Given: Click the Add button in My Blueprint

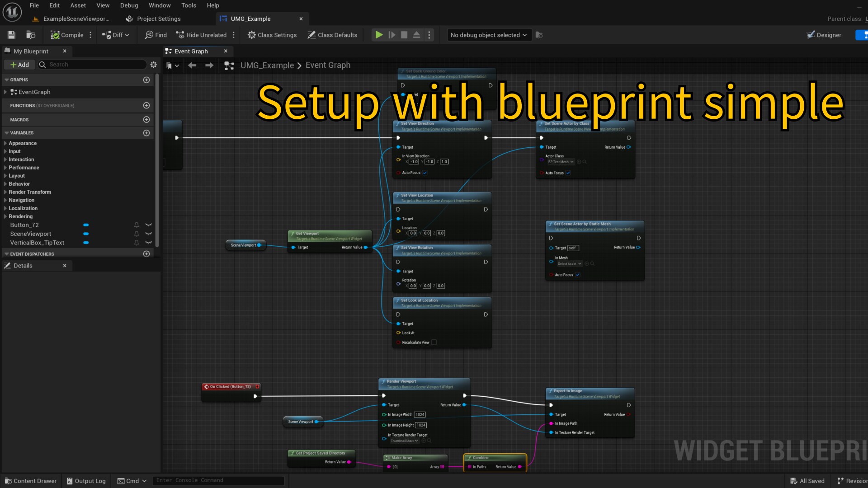Looking at the screenshot, I should (x=19, y=65).
